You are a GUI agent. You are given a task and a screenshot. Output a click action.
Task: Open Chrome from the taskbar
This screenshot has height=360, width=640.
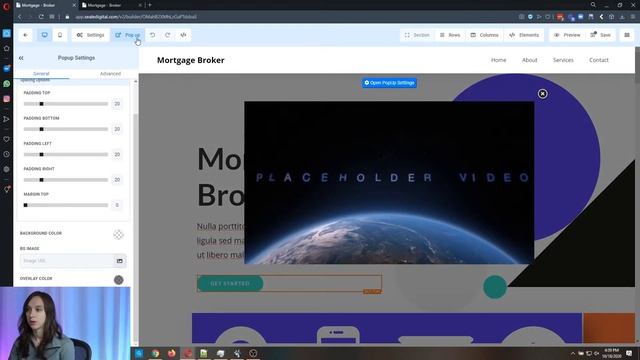point(155,353)
